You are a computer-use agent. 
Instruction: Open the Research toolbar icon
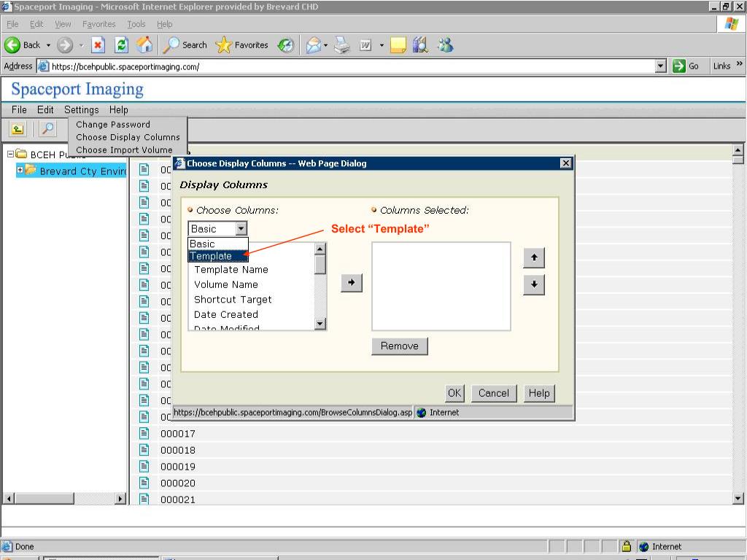tap(420, 45)
